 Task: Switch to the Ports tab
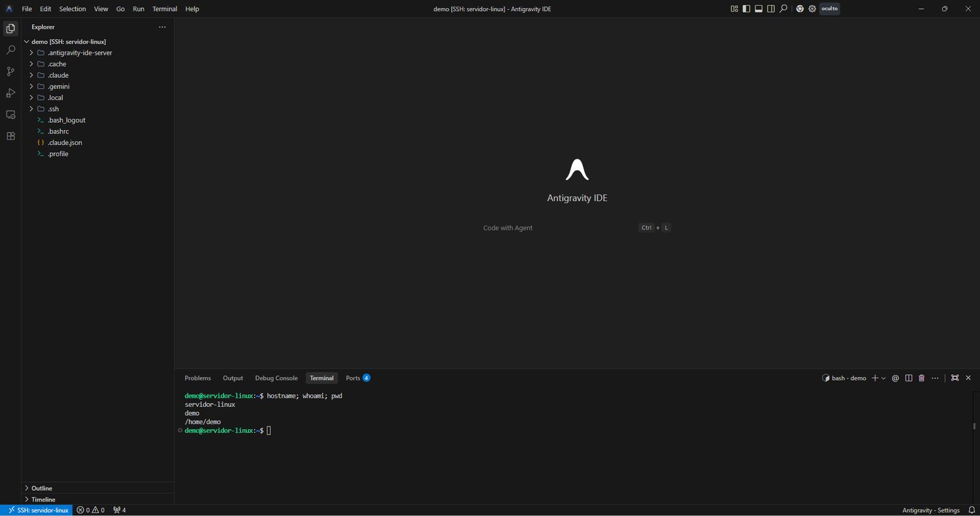point(358,378)
